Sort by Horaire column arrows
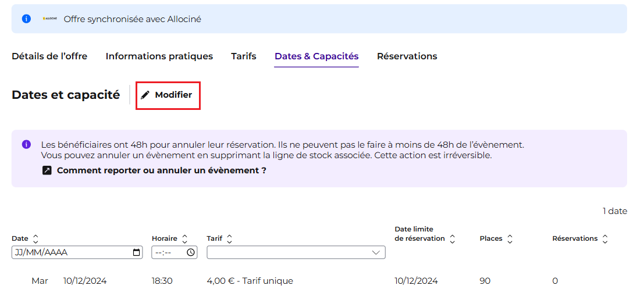644x303 pixels. pyautogui.click(x=185, y=238)
